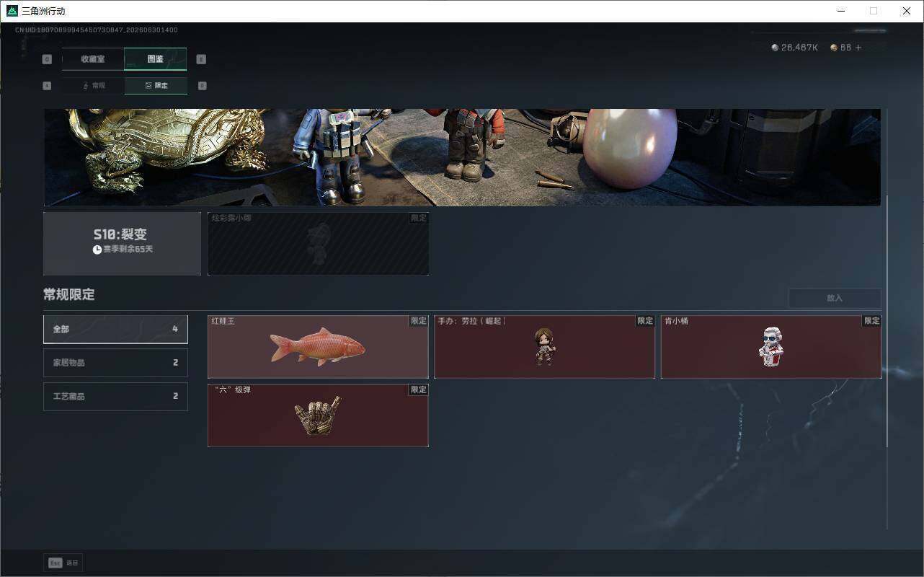
Task: Select the 肯小桶 figure card
Action: tap(771, 347)
